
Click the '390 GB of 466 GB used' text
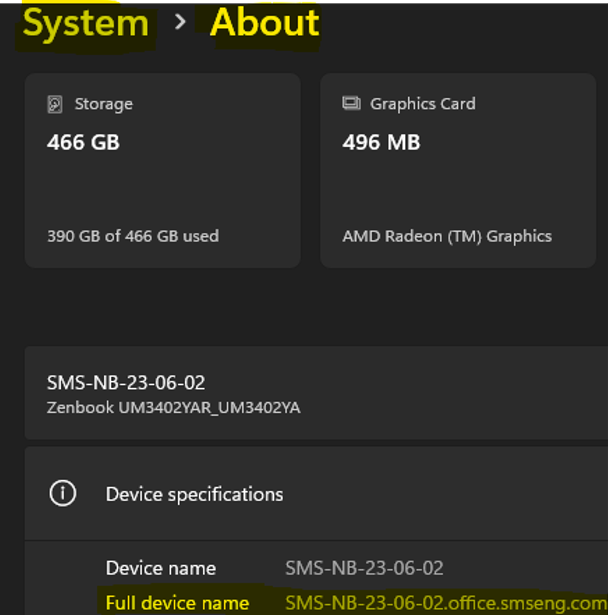click(132, 236)
